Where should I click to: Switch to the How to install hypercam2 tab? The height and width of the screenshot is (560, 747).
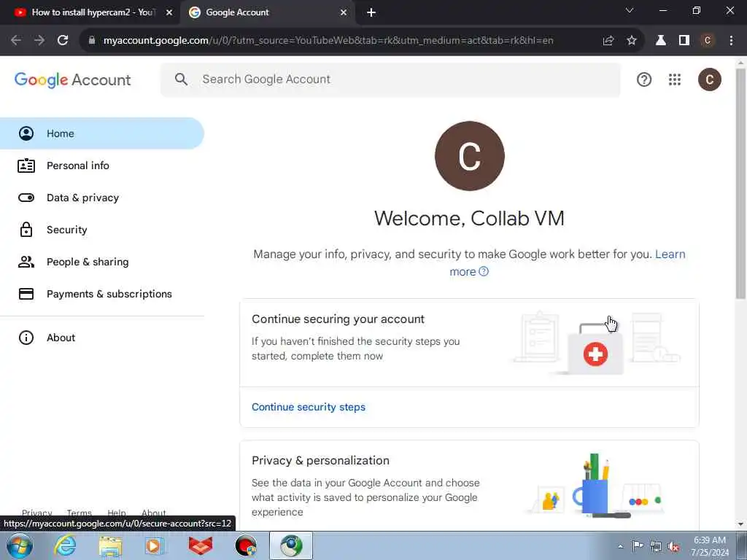tap(89, 13)
